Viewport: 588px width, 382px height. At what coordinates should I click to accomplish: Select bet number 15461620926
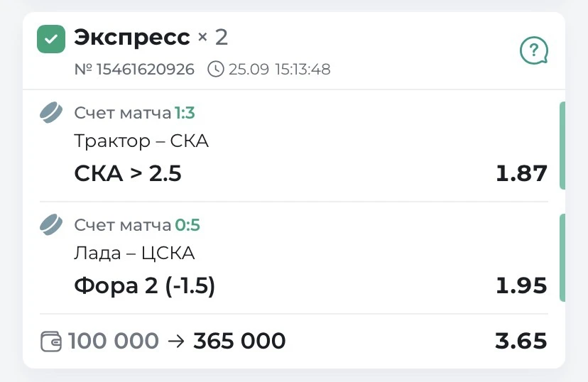(x=134, y=70)
